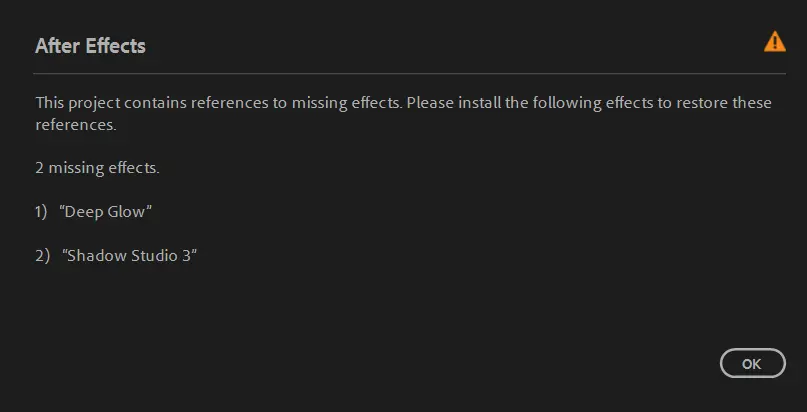Image resolution: width=807 pixels, height=412 pixels.
Task: Click the "2)" list number
Action: click(x=42, y=255)
